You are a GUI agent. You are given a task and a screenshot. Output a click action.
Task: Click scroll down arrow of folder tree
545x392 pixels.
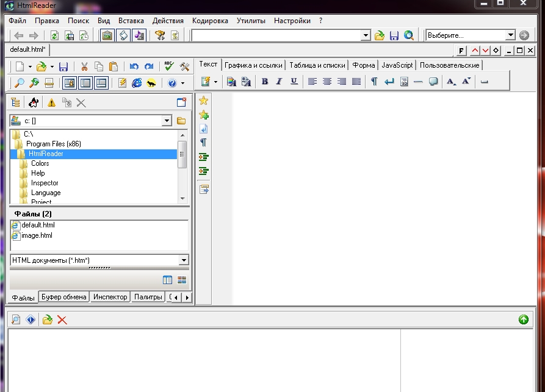[182, 199]
